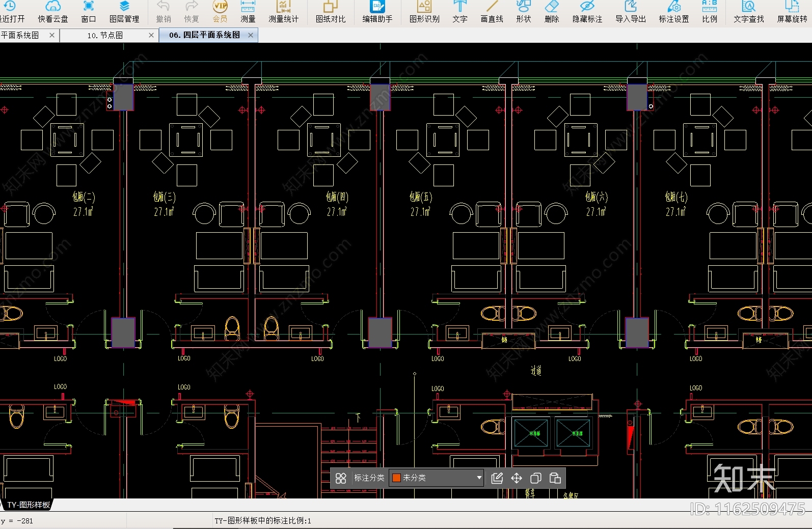
Task: Open the 比例 scale tool
Action: (710, 12)
